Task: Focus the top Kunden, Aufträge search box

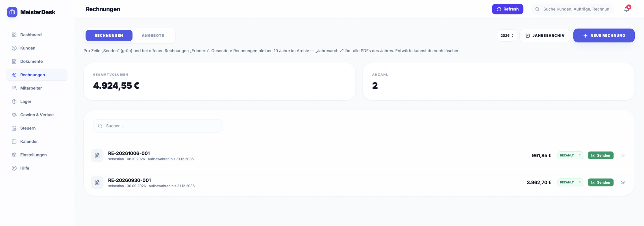Action: [x=572, y=9]
